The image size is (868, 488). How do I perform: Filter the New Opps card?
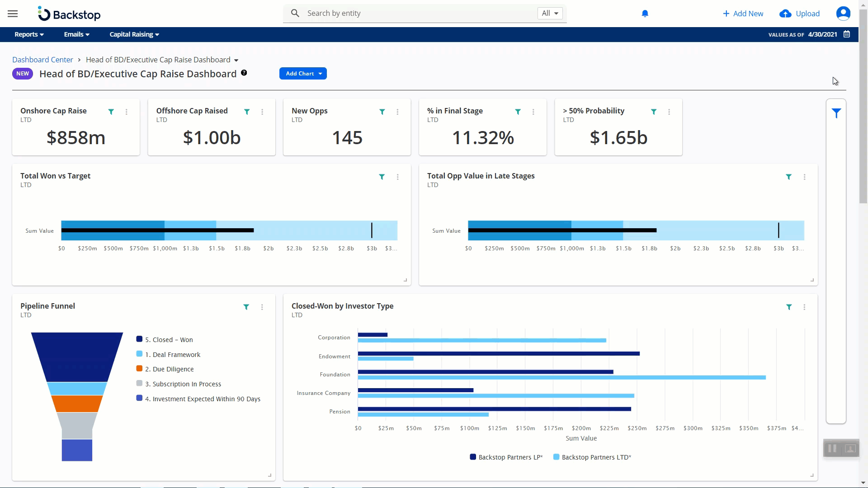(382, 112)
